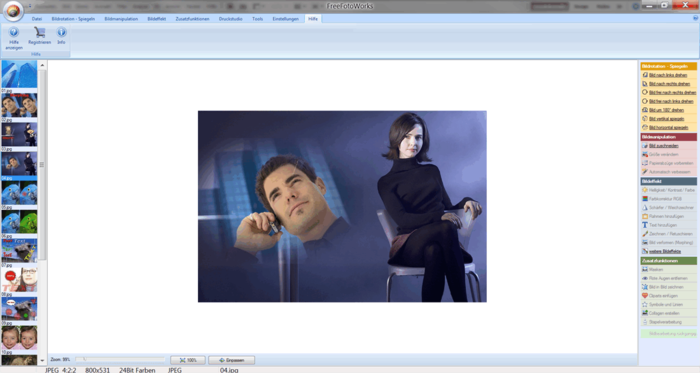This screenshot has height=373, width=700.
Task: Select the blue parrots thumbnail 05.jpg
Action: (19, 193)
